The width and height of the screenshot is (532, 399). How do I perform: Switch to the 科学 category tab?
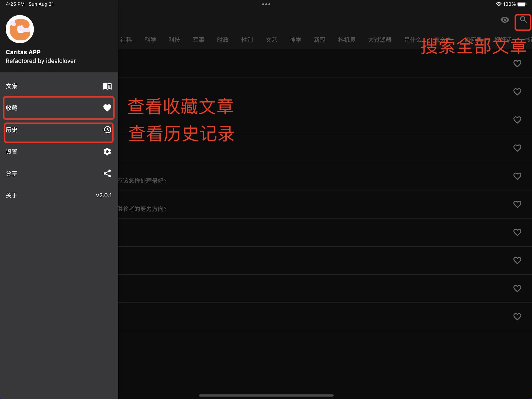[x=150, y=40]
